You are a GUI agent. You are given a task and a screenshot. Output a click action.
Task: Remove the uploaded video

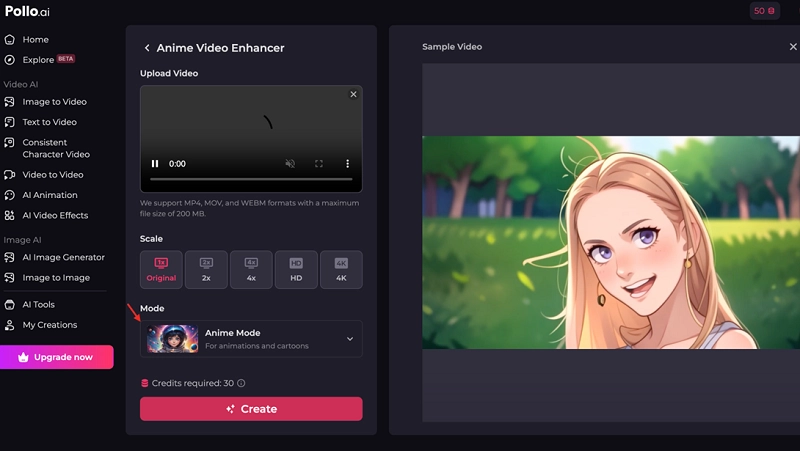[x=353, y=94]
